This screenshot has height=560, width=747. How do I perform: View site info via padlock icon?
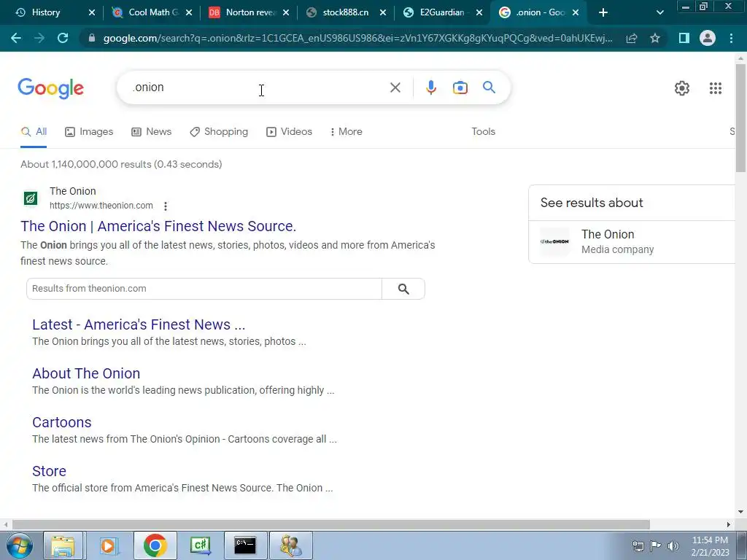click(x=91, y=38)
